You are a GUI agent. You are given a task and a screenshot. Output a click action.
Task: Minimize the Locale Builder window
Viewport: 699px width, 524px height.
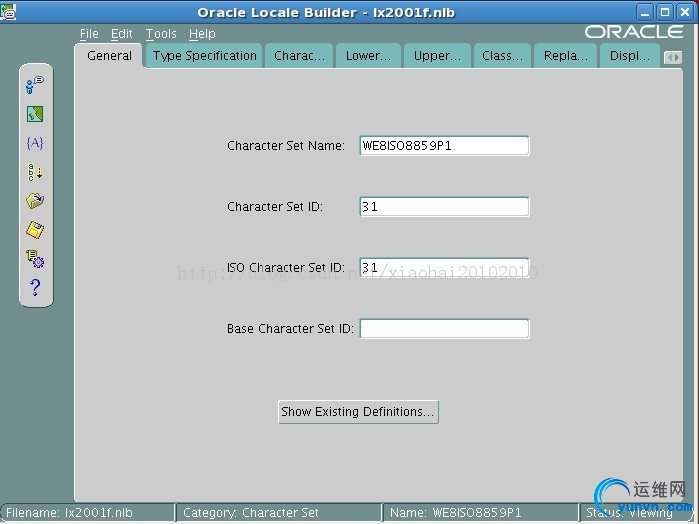pyautogui.click(x=645, y=12)
